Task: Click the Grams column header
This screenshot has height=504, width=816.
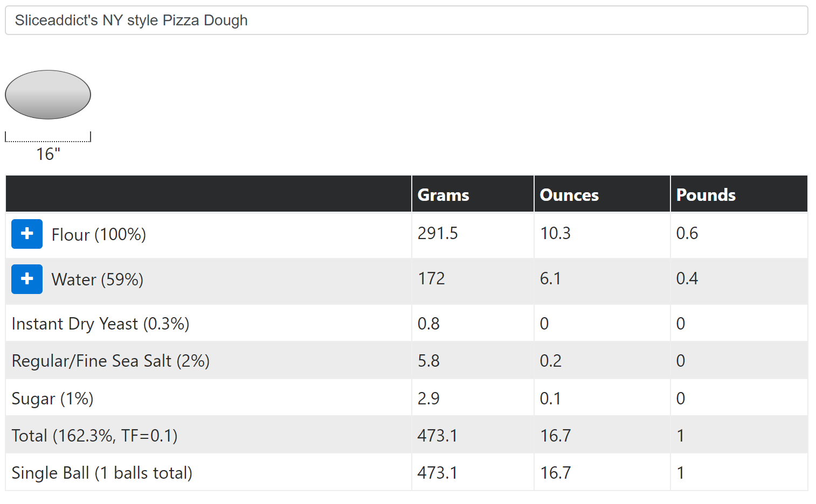Action: tap(442, 194)
